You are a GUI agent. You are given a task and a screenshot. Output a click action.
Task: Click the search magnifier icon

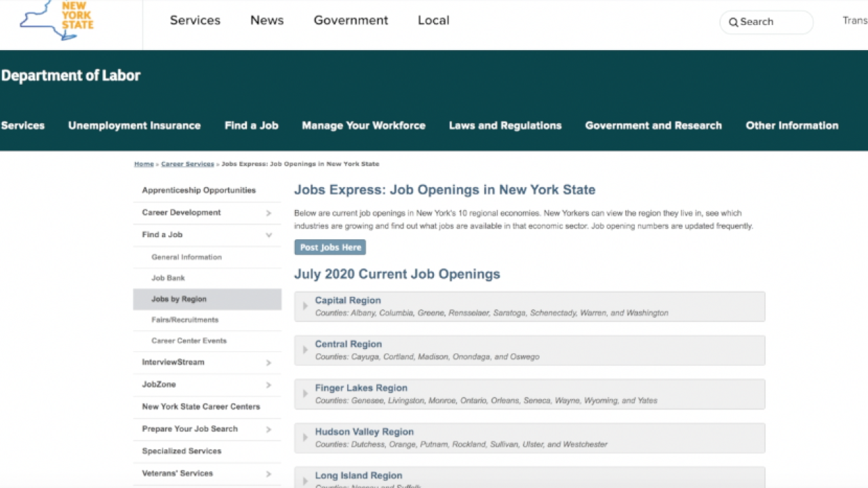click(733, 22)
